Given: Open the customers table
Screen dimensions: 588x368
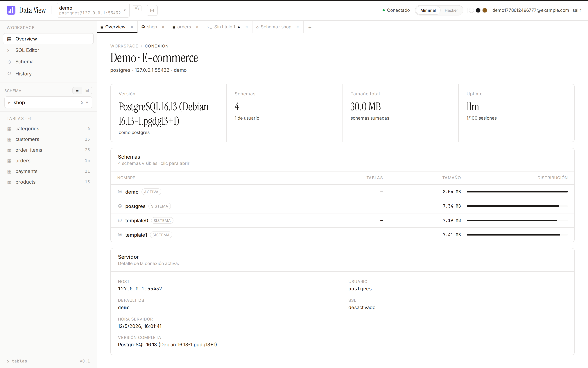Looking at the screenshot, I should [48, 139].
